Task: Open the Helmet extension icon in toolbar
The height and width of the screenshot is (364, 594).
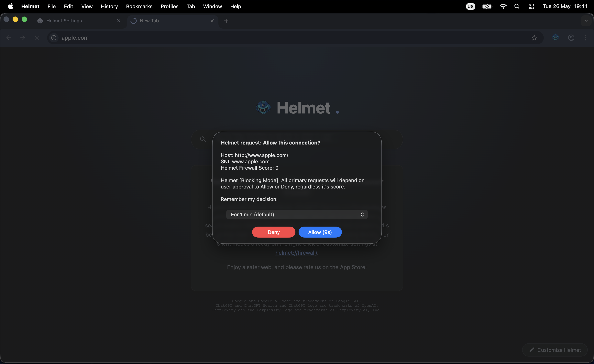Action: pos(555,37)
